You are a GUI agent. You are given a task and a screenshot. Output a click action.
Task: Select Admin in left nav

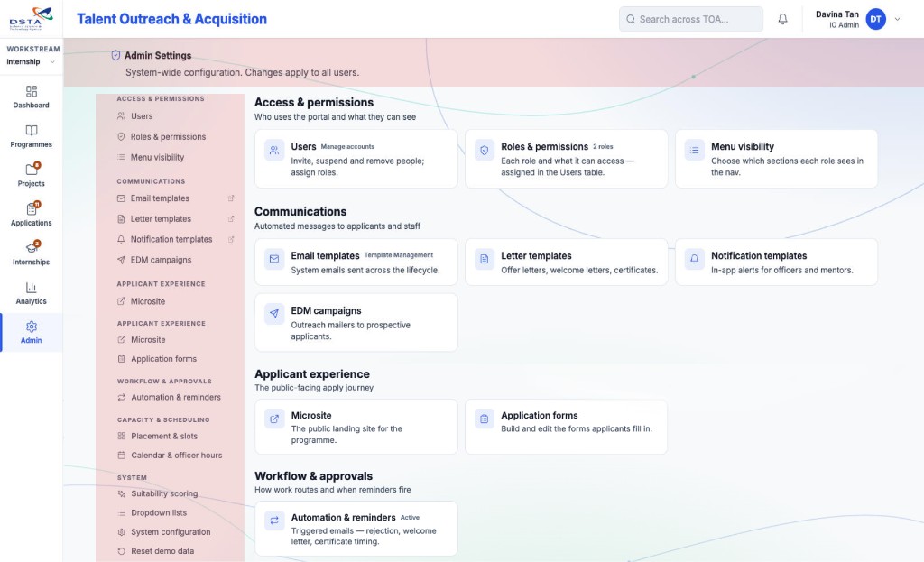tap(32, 332)
